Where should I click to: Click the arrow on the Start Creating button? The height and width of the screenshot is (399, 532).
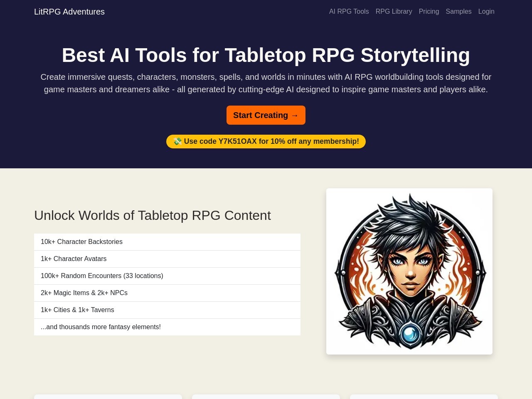[295, 115]
